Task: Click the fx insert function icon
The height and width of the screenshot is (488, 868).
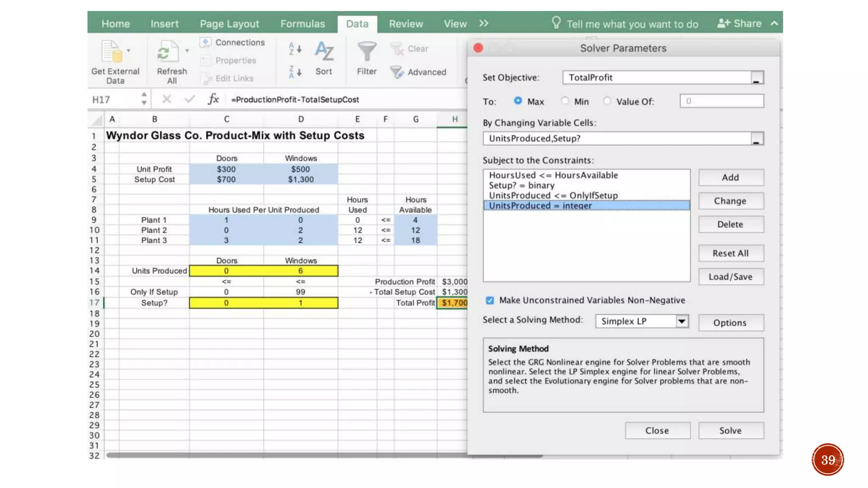Action: tap(213, 99)
